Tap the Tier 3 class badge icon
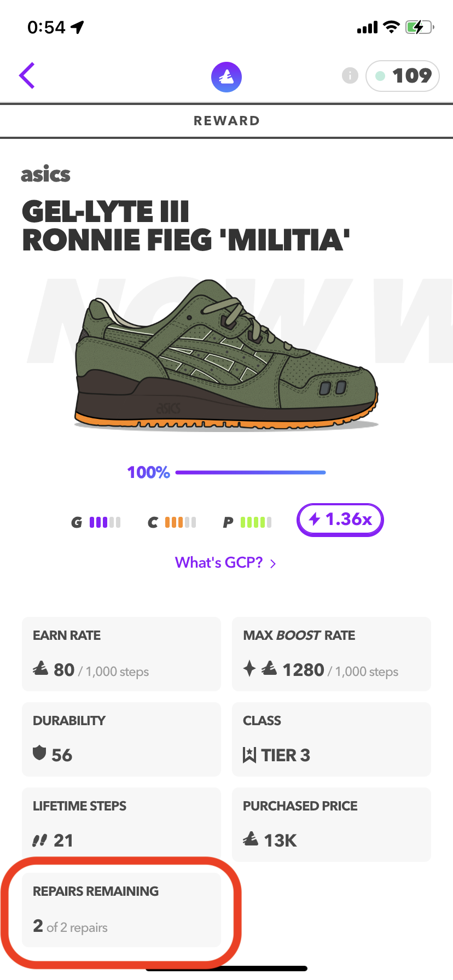The image size is (453, 980). click(x=249, y=755)
